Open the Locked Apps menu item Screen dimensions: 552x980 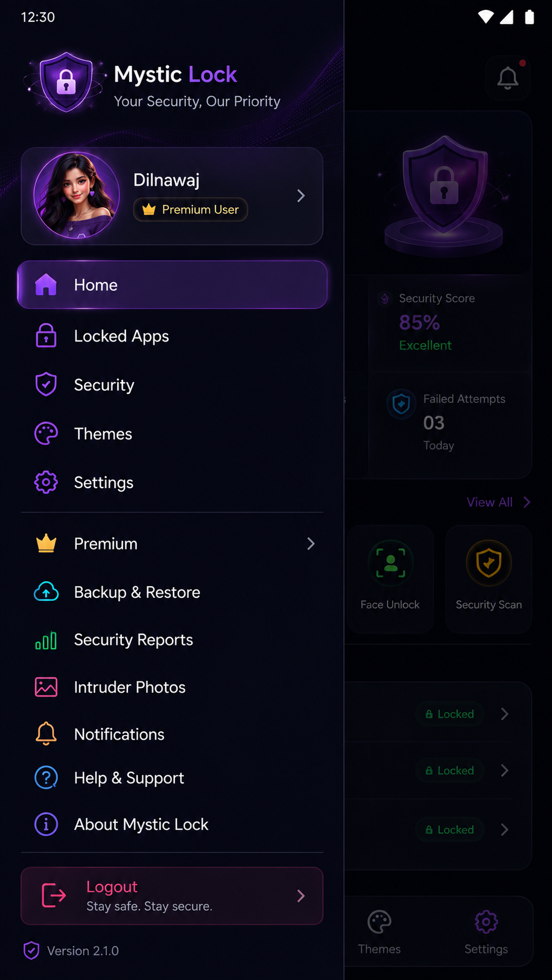pos(172,336)
